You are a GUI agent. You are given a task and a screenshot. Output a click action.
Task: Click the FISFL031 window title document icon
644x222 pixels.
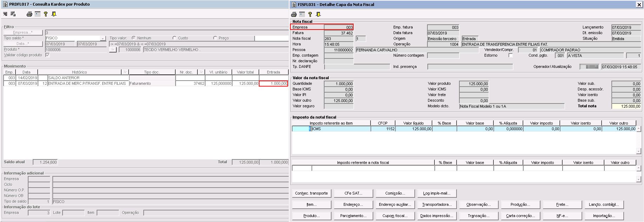point(294,5)
